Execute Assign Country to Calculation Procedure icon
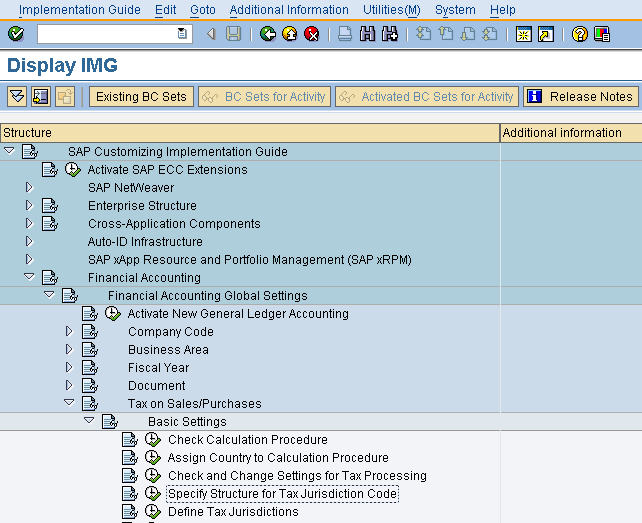Screen dimensions: 642x523 point(153,458)
